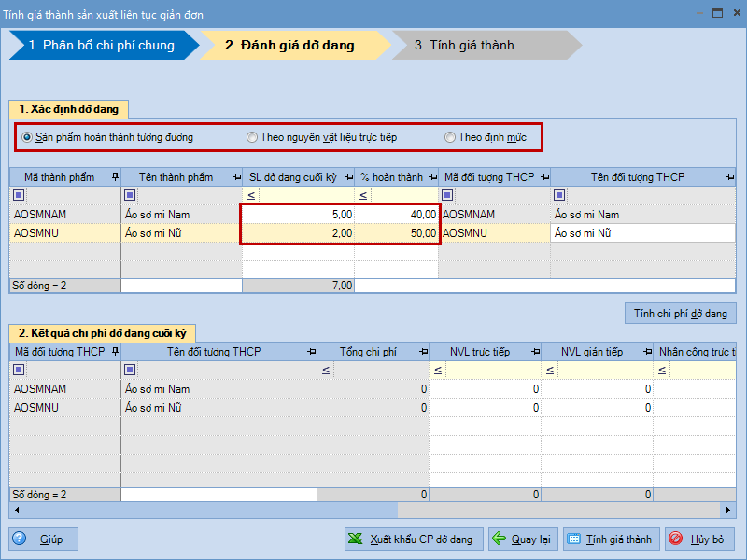Click NVL trực tiếp value for AOSMNAM

[x=485, y=388]
